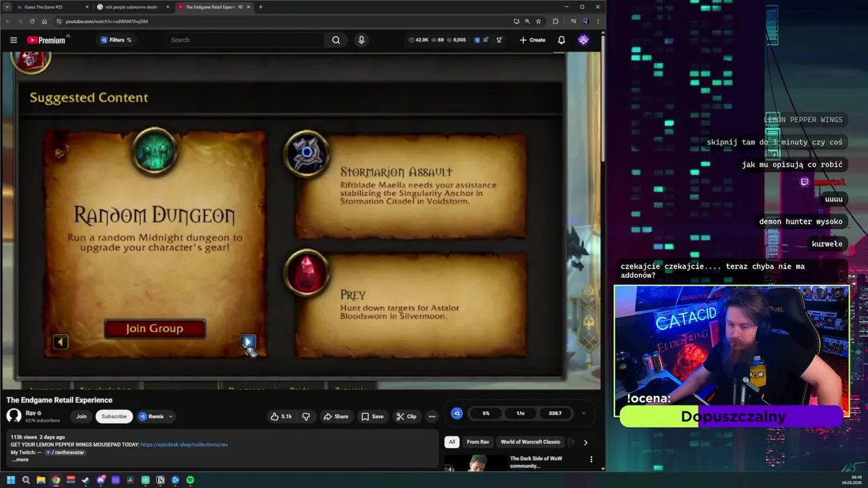Viewport: 868px width, 488px height.
Task: Select the Prey parchment entry
Action: click(412, 305)
